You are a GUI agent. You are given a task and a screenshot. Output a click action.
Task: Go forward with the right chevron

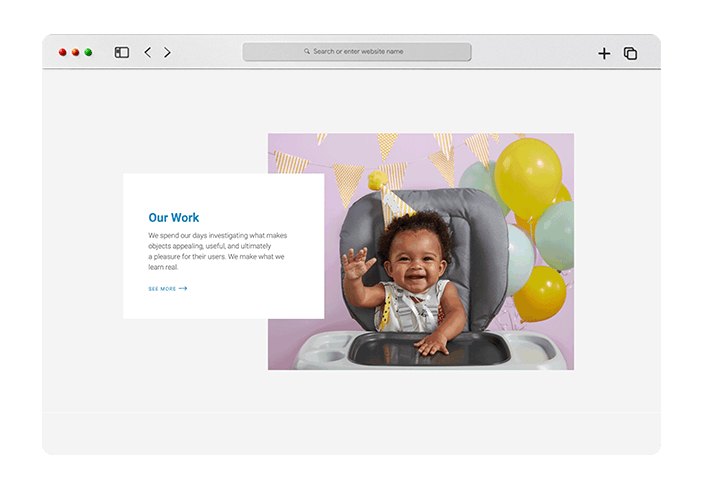[x=167, y=52]
